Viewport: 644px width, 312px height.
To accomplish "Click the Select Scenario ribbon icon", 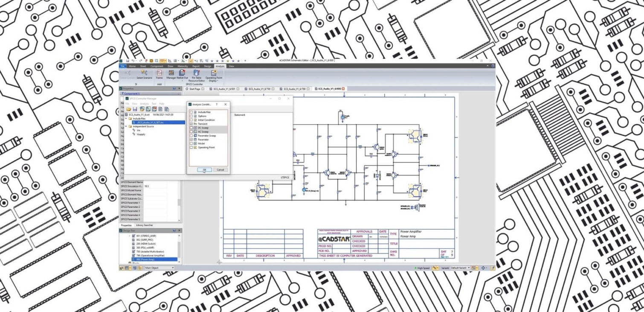I will point(144,73).
